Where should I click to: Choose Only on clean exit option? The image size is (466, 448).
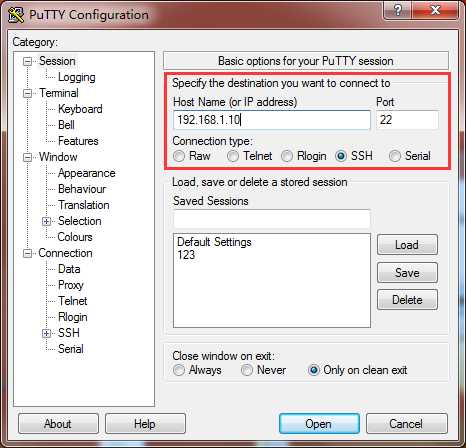click(314, 370)
